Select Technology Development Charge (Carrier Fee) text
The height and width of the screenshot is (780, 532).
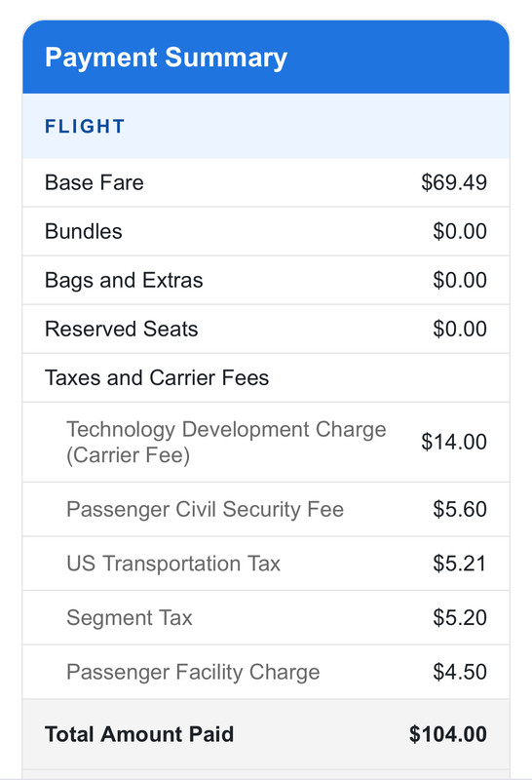click(x=226, y=443)
